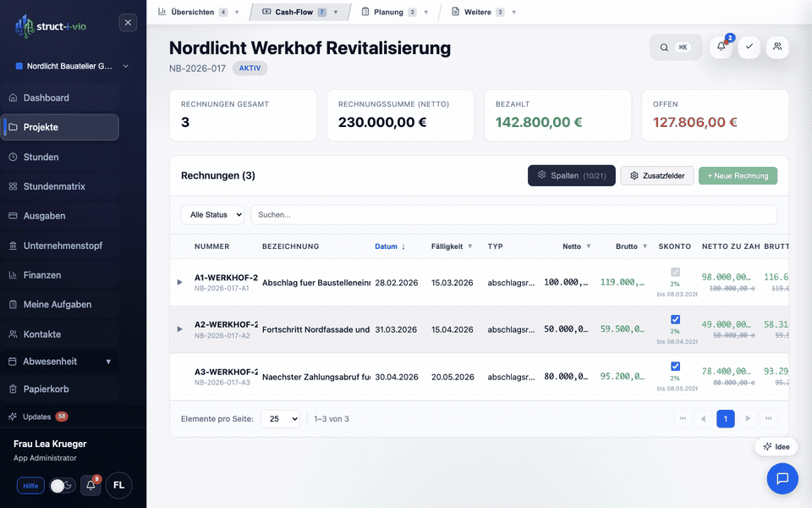Click the Neue Rechnung button
The height and width of the screenshot is (508, 812).
click(738, 175)
